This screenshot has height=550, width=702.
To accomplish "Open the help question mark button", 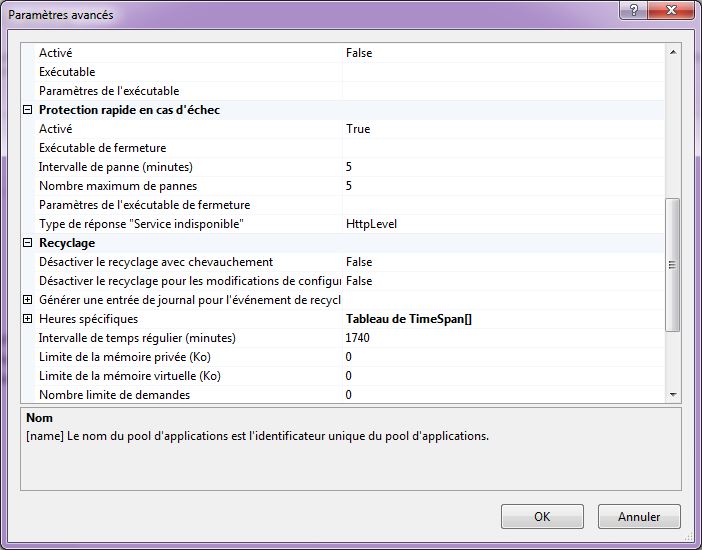I will [634, 10].
